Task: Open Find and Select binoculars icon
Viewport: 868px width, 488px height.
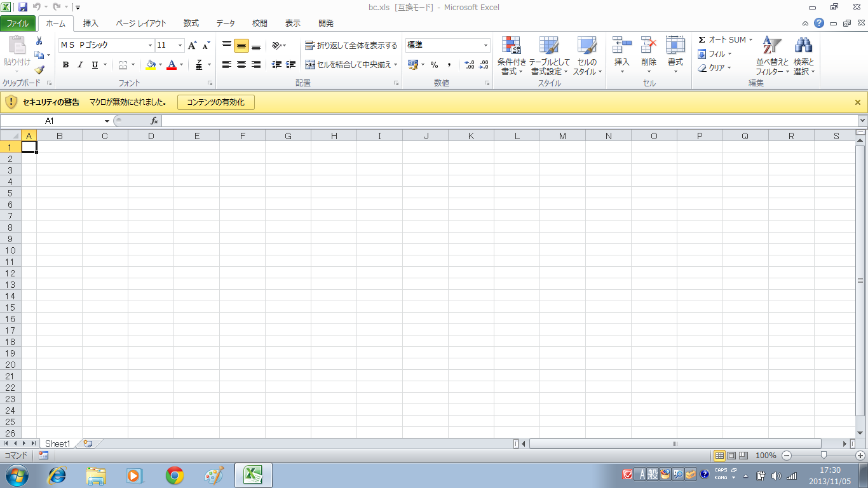Action: coord(803,45)
